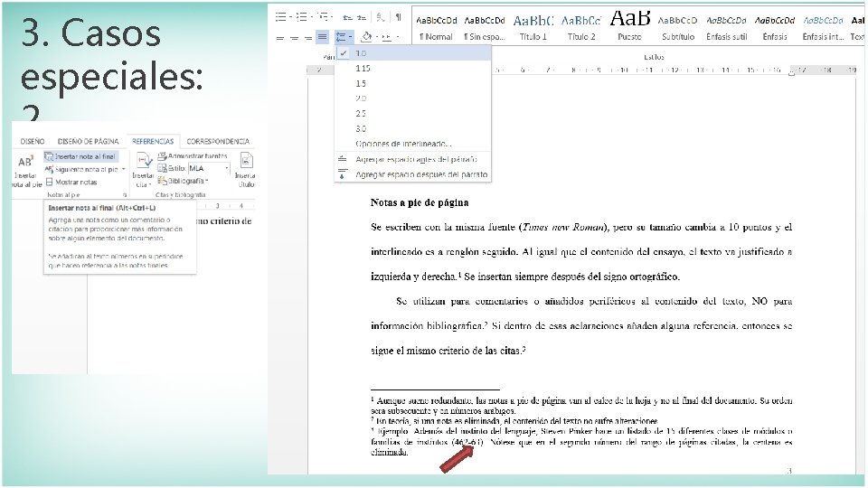Click the numbered list icon
868x488 pixels.
pos(302,17)
